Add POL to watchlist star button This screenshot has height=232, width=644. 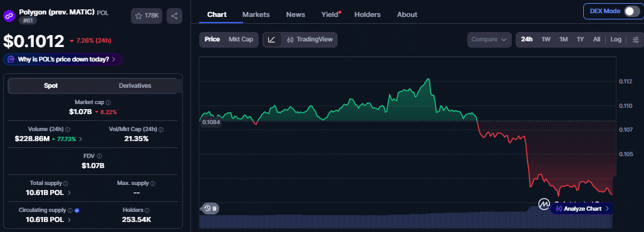pyautogui.click(x=147, y=16)
